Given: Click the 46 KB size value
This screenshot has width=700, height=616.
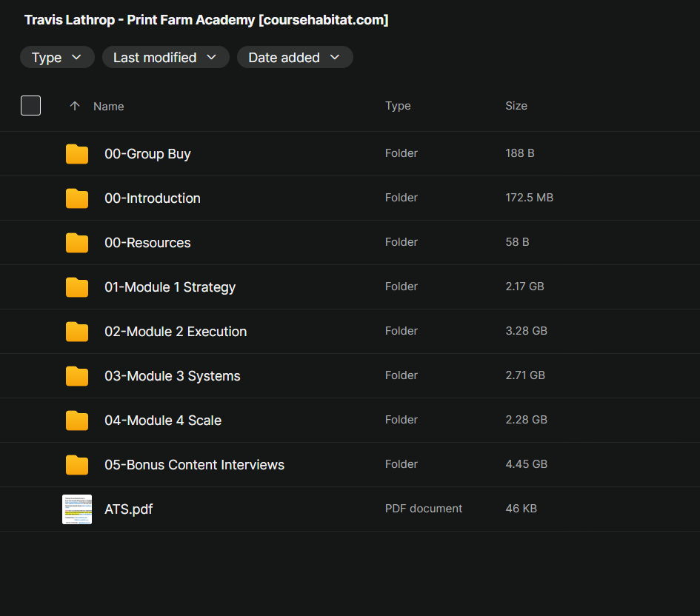Looking at the screenshot, I should click(x=521, y=509).
